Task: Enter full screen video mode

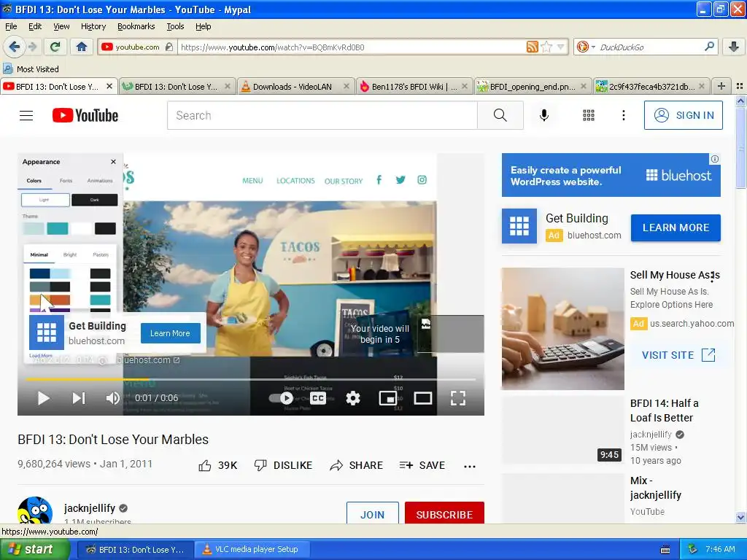Action: point(458,398)
